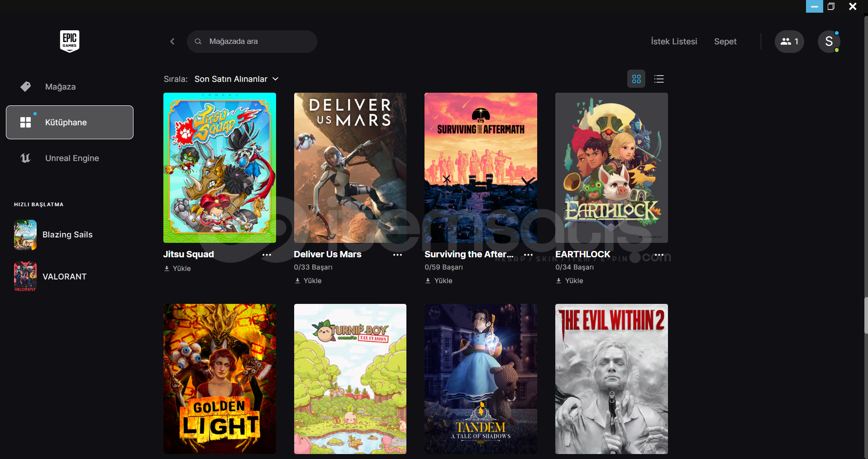Open Deliver Us Mars cover art
The width and height of the screenshot is (868, 459).
(x=350, y=168)
